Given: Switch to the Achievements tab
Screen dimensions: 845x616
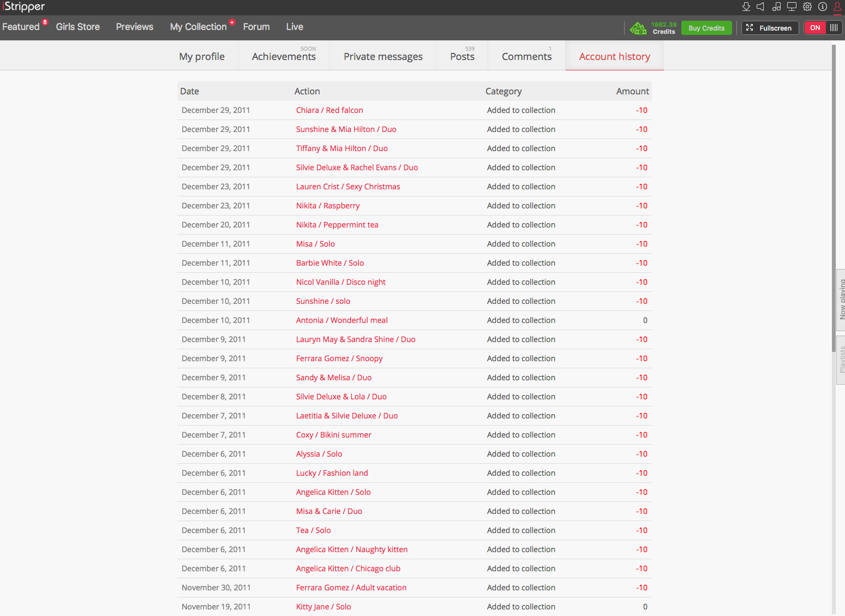Looking at the screenshot, I should coord(284,56).
